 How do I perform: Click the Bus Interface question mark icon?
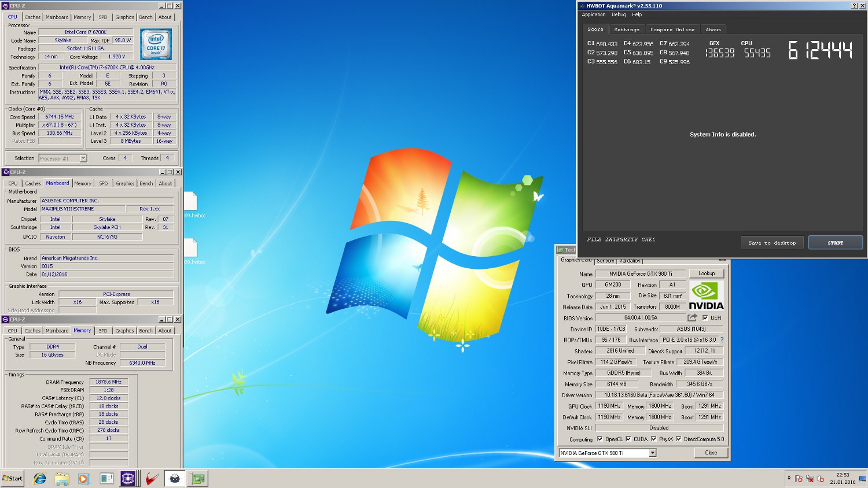pyautogui.click(x=722, y=340)
